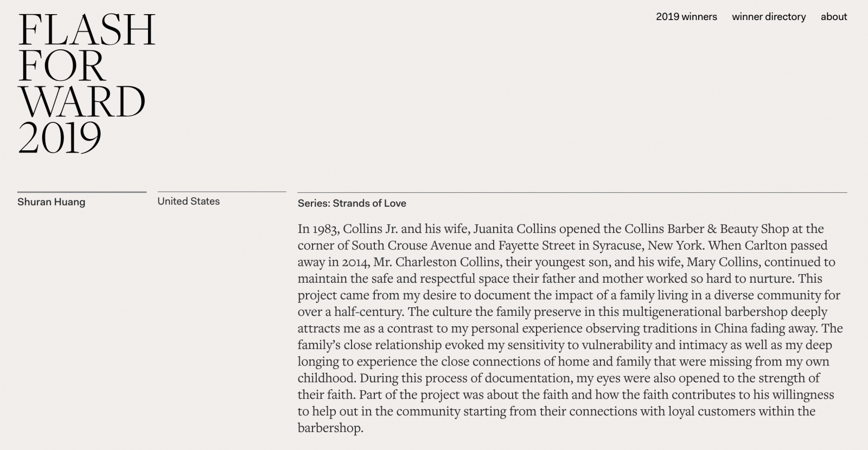Click the word FOR in the logo

point(61,66)
